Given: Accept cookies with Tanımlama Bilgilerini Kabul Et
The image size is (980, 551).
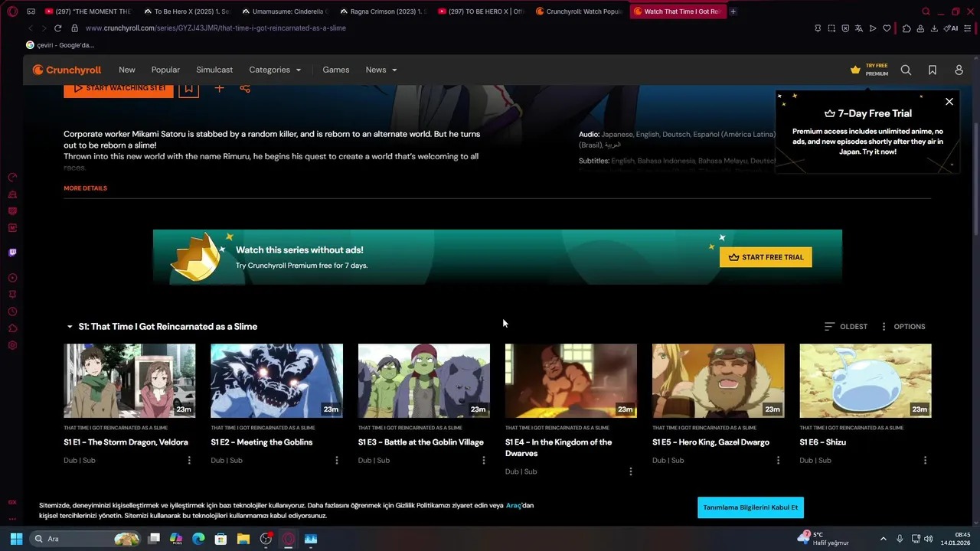Looking at the screenshot, I should pyautogui.click(x=750, y=507).
